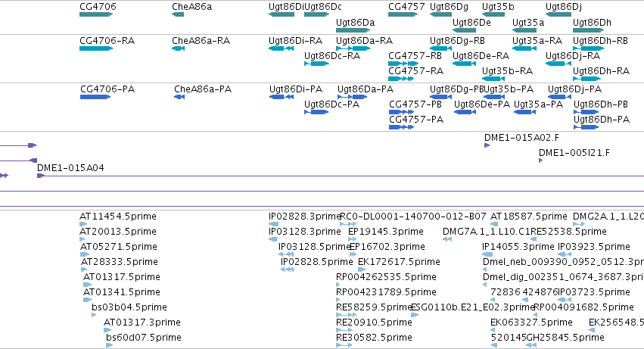Click the IP03128.5prime EST label
This screenshot has width=644, height=349.
[315, 247]
